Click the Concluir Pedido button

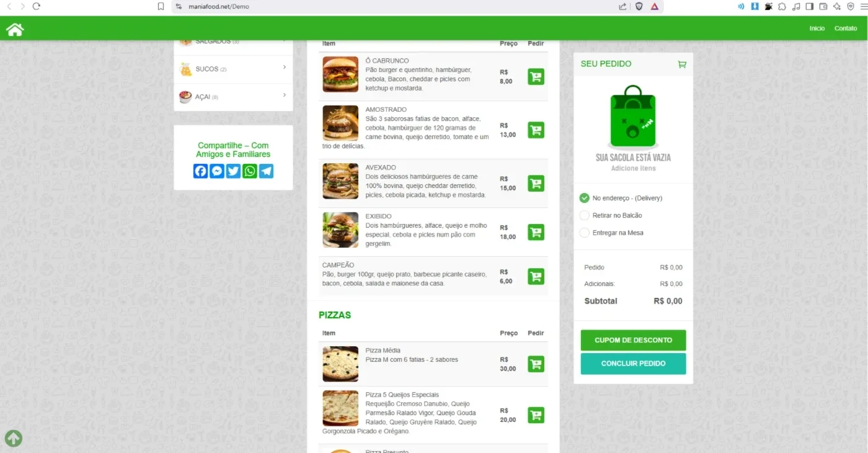click(633, 364)
